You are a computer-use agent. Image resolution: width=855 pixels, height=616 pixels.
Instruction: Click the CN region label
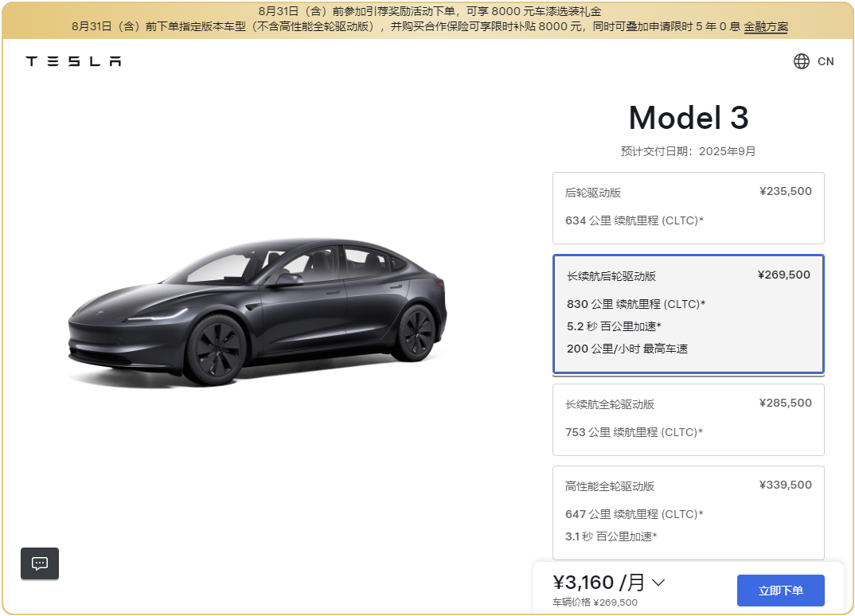point(826,61)
